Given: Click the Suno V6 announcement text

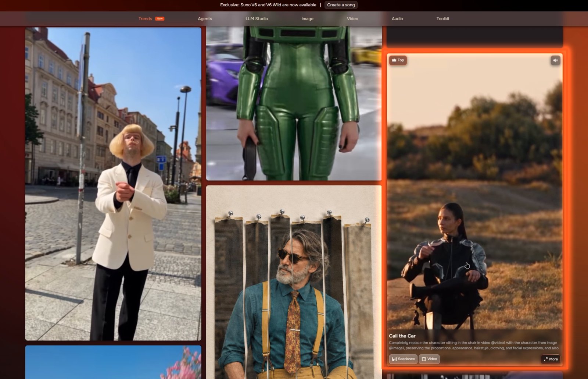Looking at the screenshot, I should tap(268, 5).
